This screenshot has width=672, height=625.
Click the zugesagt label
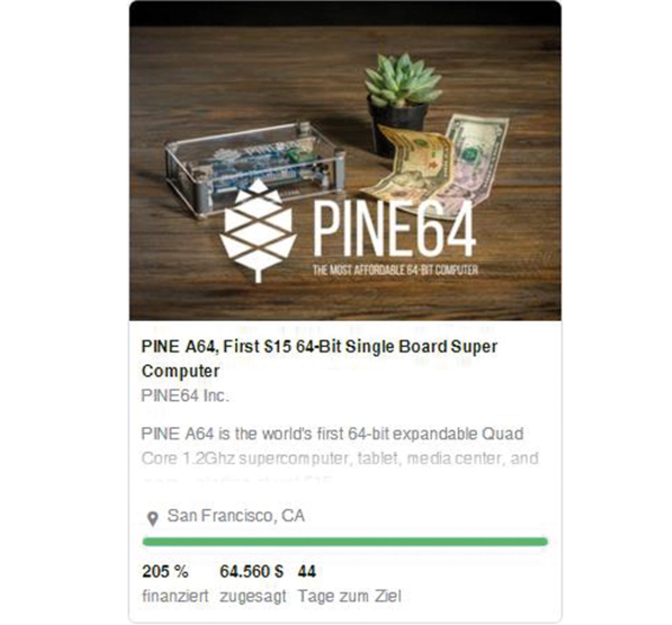click(253, 596)
